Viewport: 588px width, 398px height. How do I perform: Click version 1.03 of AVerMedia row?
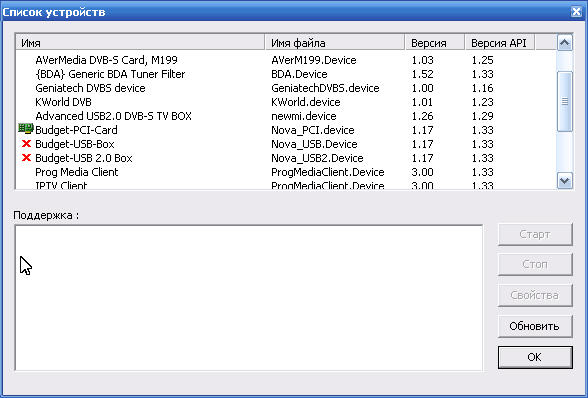click(423, 60)
